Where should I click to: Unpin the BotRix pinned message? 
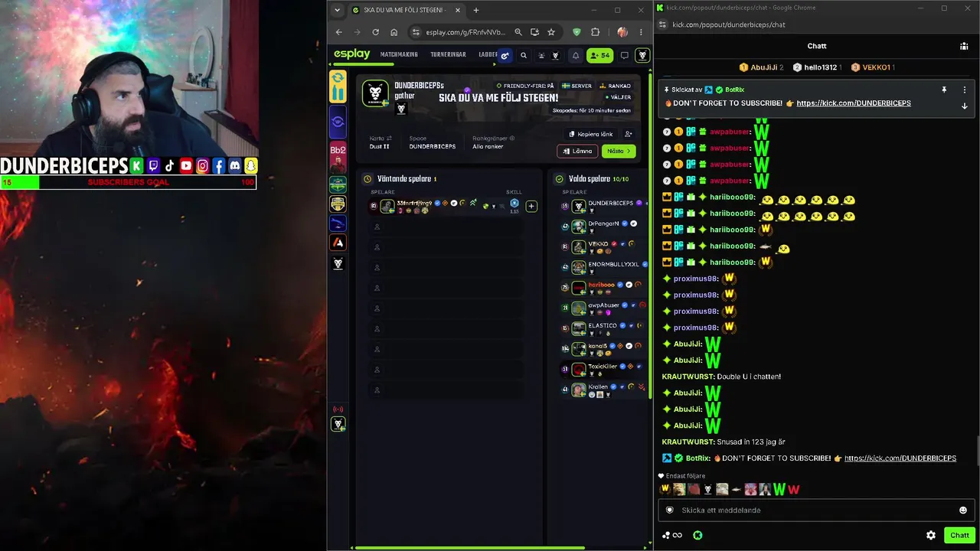tap(944, 90)
